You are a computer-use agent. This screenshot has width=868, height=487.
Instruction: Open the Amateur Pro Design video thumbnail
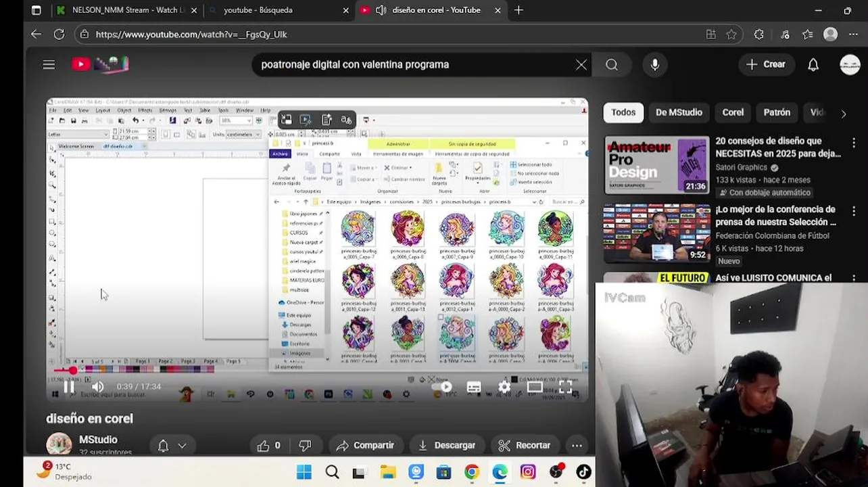(x=656, y=165)
